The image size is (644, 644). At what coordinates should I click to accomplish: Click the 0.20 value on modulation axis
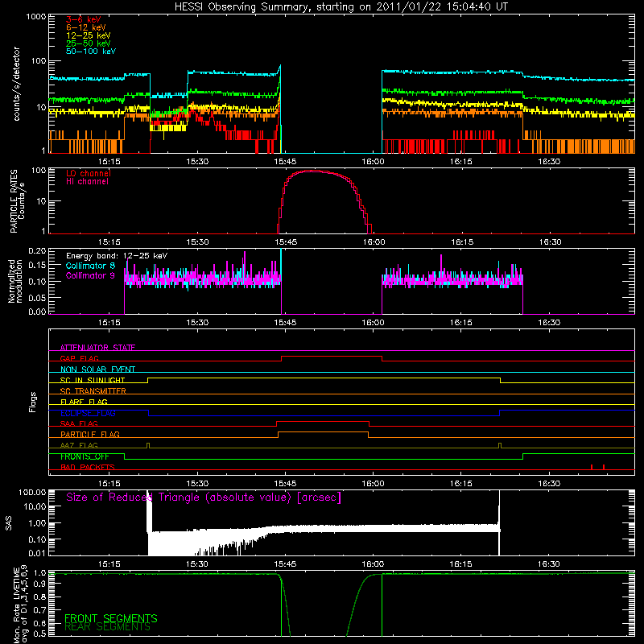tap(37, 251)
